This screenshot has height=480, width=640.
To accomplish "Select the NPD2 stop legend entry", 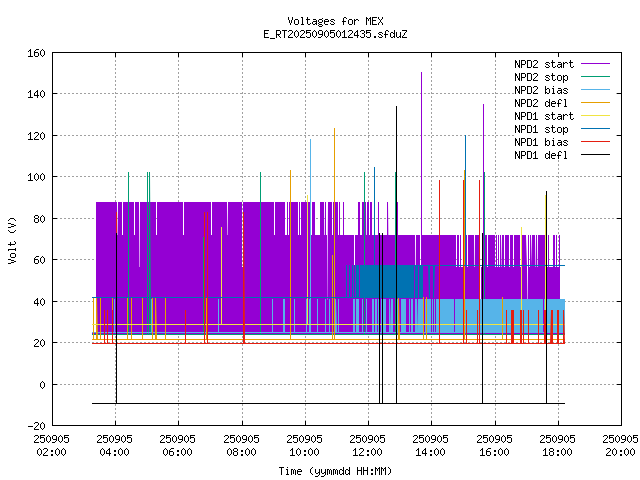I will [x=541, y=76].
